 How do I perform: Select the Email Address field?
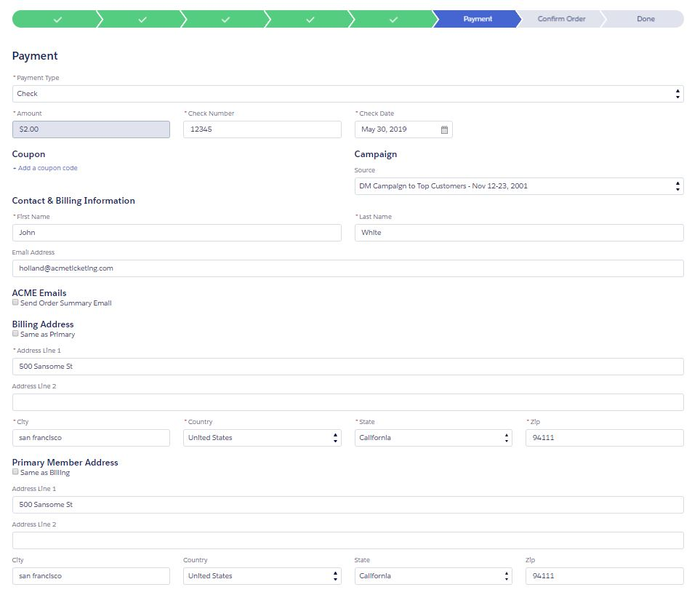point(347,268)
